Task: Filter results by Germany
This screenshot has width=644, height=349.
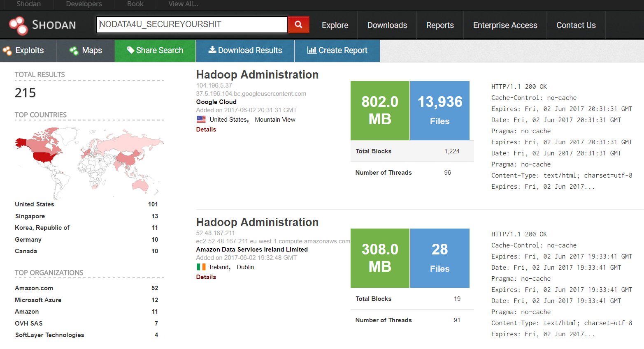Action: click(28, 240)
